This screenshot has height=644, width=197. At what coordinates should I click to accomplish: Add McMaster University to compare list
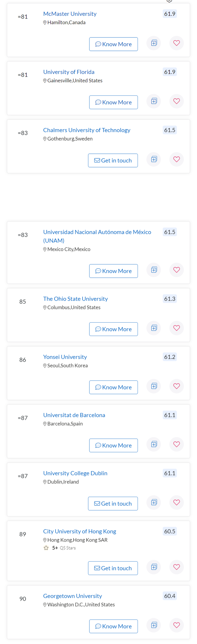tap(154, 43)
